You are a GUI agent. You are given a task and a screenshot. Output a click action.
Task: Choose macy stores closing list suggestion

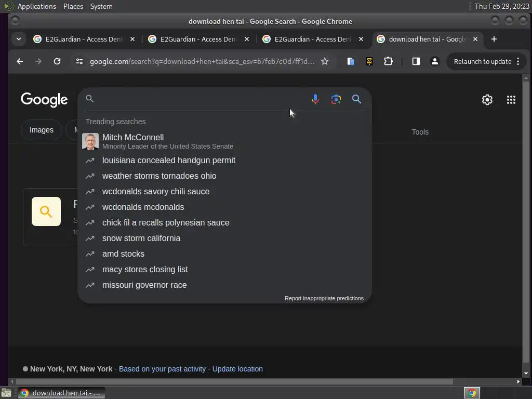[224, 270]
